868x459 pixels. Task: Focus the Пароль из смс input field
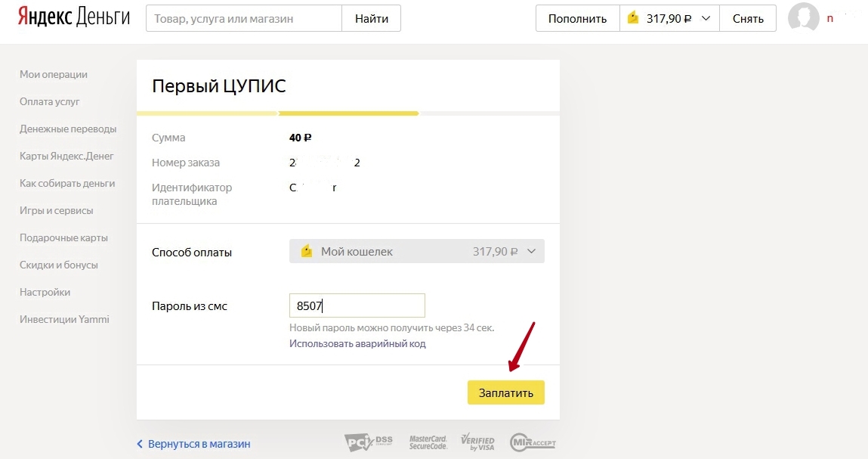click(x=357, y=306)
